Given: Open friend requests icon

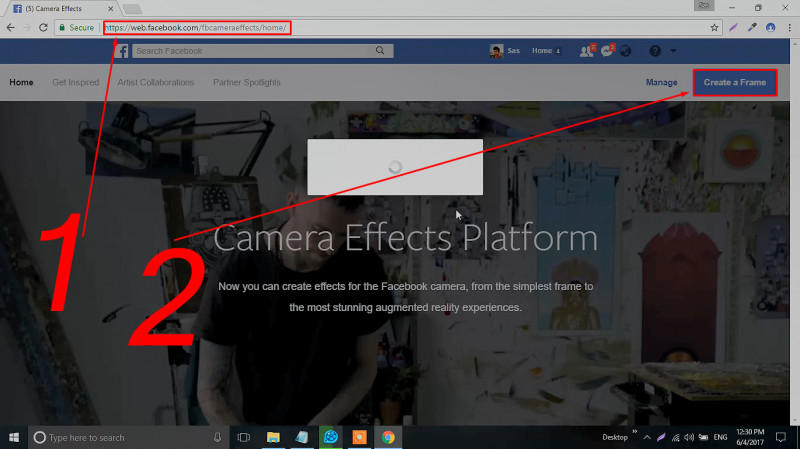Looking at the screenshot, I should click(x=587, y=51).
